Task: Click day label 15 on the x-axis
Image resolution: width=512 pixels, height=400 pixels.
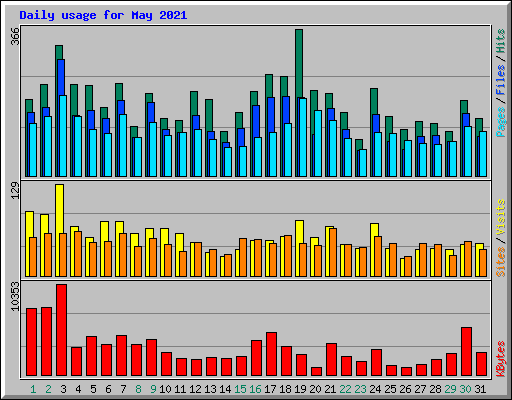Action: (240, 389)
